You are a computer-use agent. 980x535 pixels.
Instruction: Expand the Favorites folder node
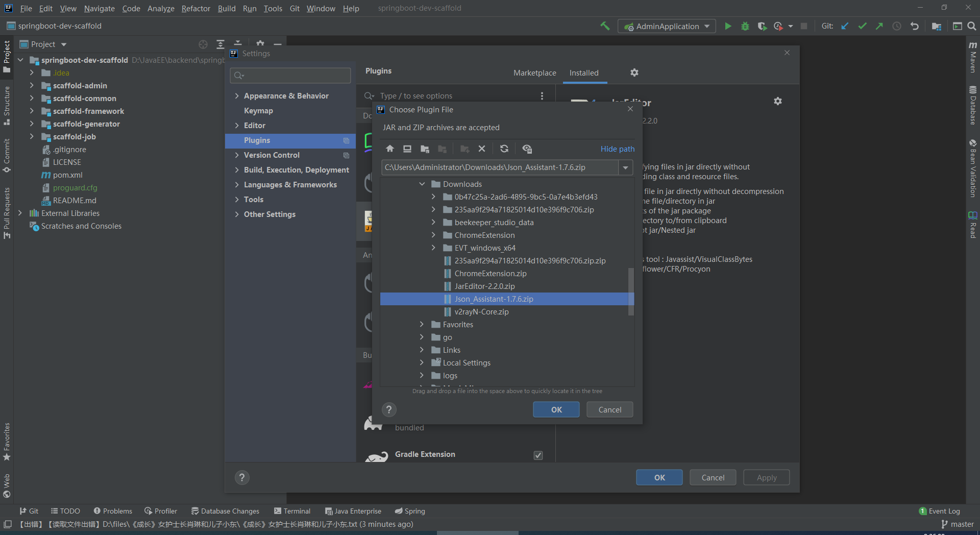point(422,324)
